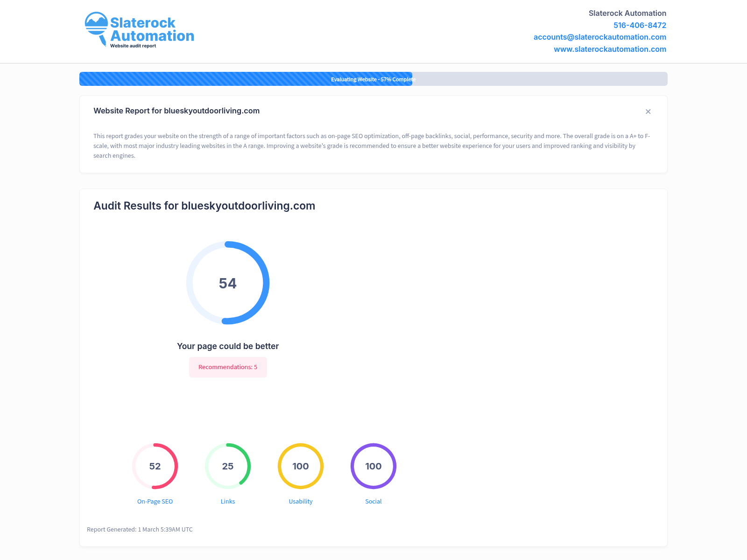
Task: Click the Audit Results heading
Action: (204, 206)
